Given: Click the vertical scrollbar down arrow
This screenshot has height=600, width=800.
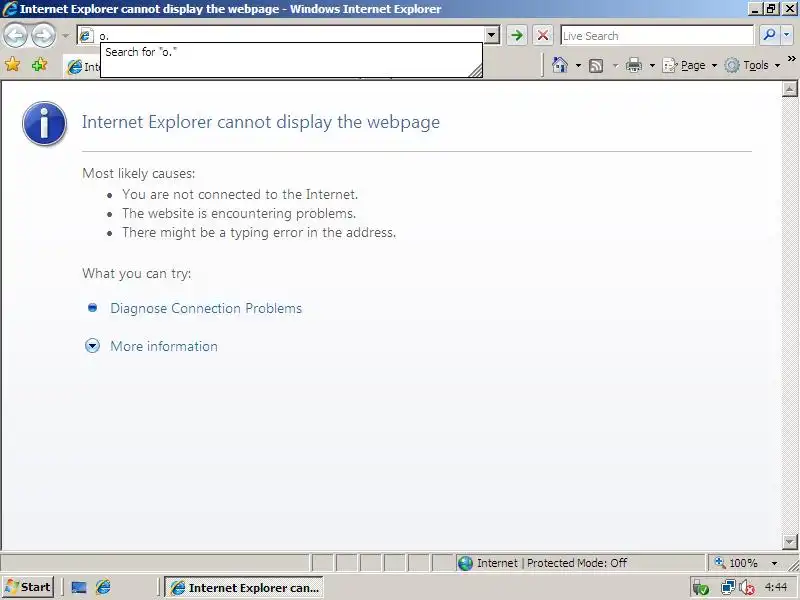Looking at the screenshot, I should point(789,541).
